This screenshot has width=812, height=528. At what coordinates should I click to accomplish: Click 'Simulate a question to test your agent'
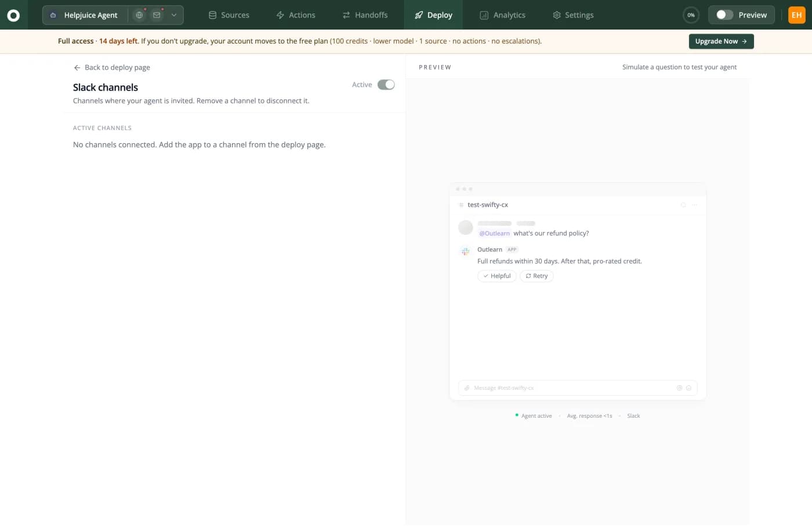[x=679, y=67]
